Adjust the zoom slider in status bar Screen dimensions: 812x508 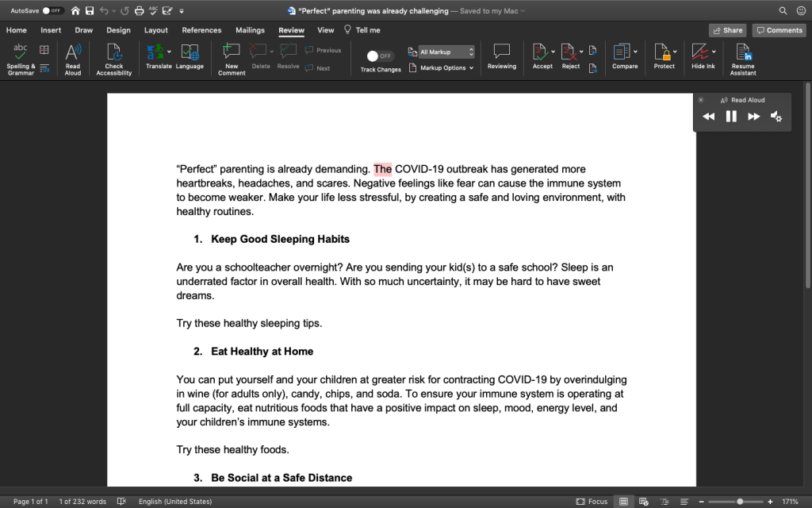click(740, 502)
